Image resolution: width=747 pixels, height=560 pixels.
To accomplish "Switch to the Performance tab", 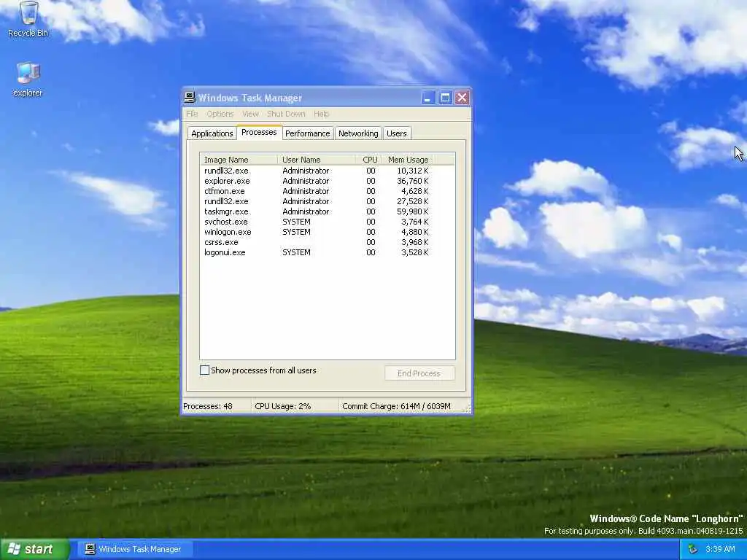I will (307, 133).
